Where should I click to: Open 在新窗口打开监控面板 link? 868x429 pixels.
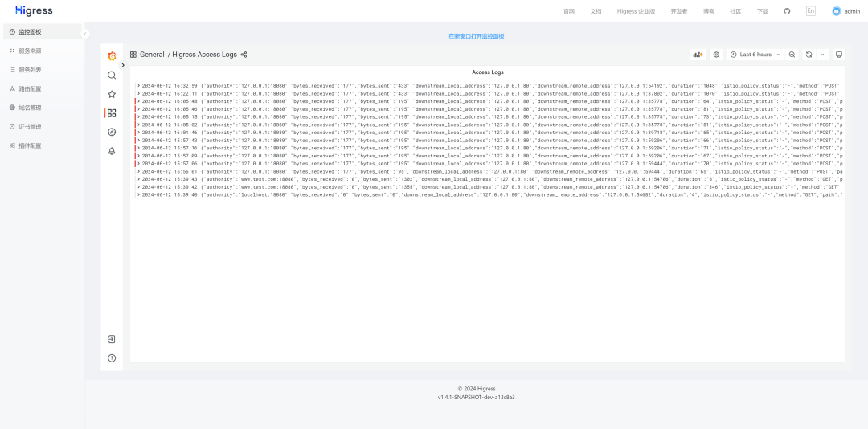coord(476,36)
